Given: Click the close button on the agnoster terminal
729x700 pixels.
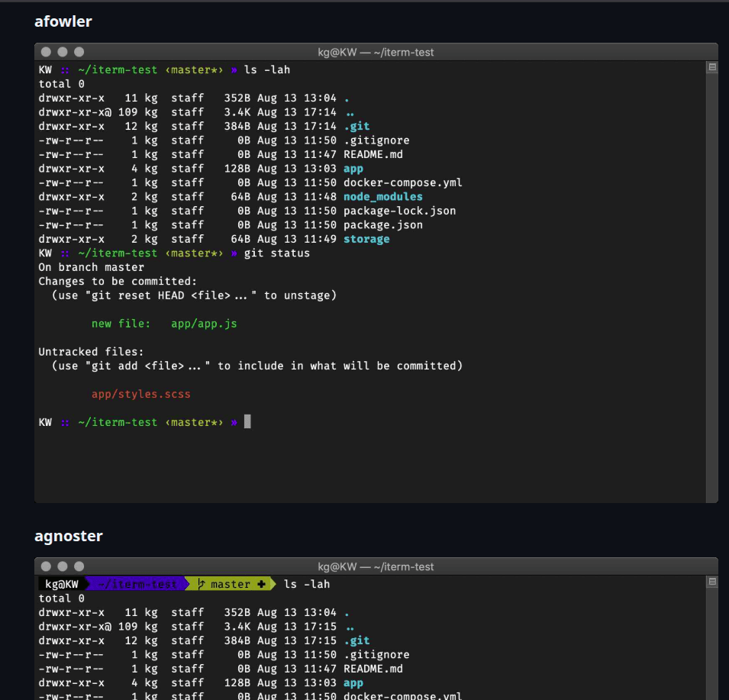Looking at the screenshot, I should 46,566.
